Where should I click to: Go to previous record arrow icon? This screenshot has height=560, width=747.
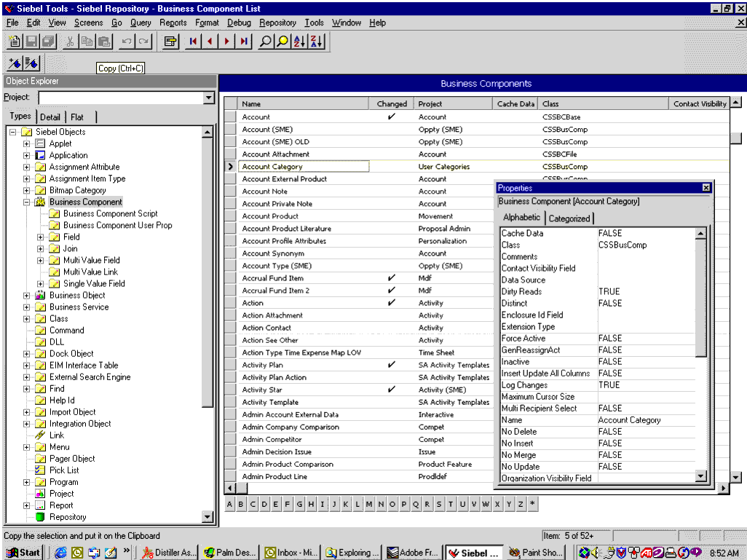tap(210, 42)
